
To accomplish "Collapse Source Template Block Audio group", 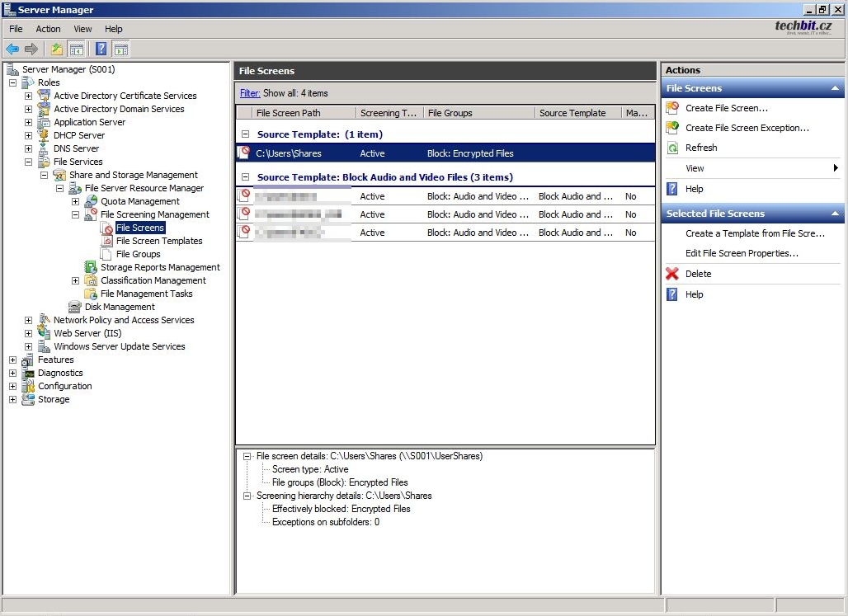I will click(245, 177).
